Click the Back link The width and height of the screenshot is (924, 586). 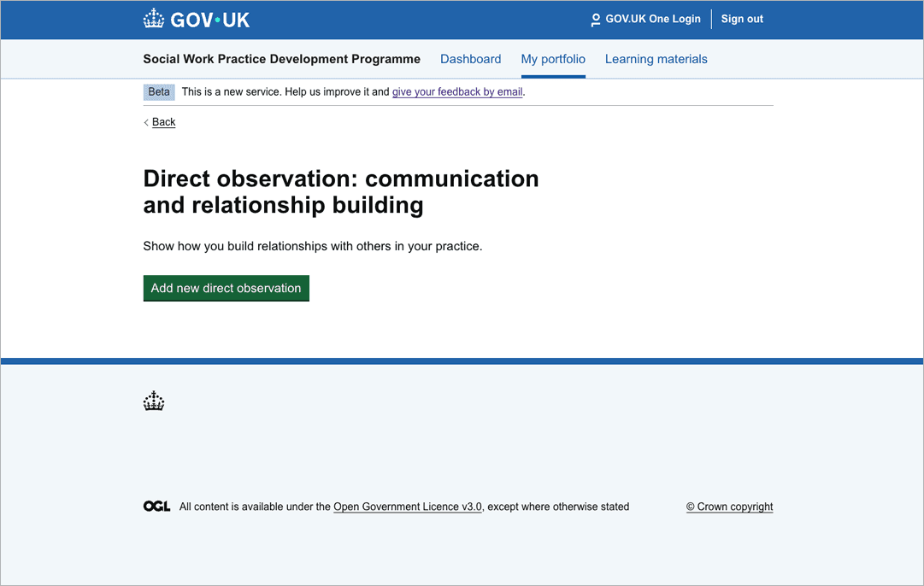click(162, 122)
